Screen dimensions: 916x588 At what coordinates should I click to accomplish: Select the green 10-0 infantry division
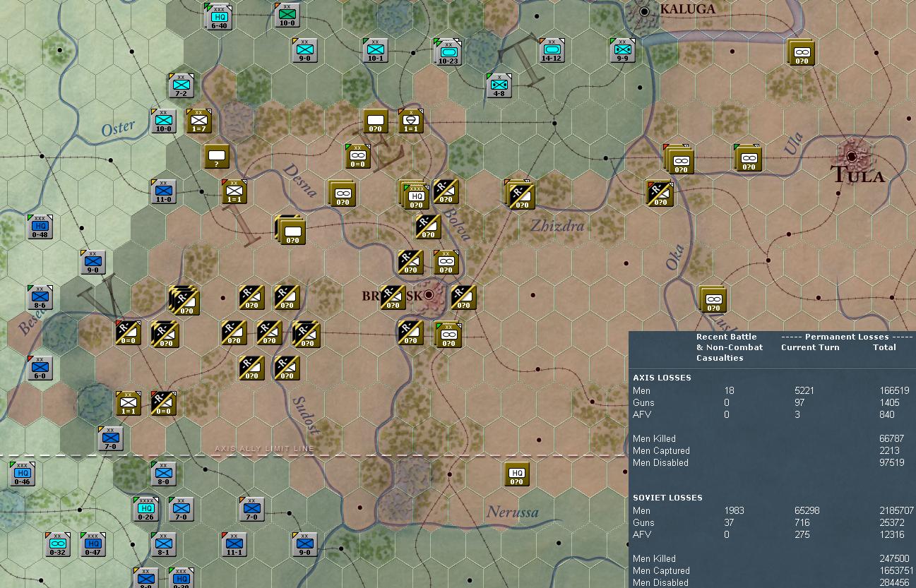tap(287, 16)
